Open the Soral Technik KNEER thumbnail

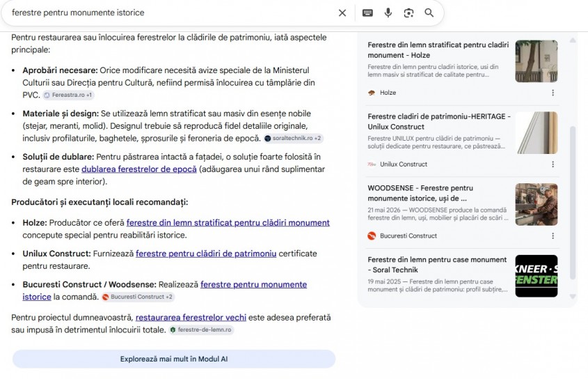point(537,276)
